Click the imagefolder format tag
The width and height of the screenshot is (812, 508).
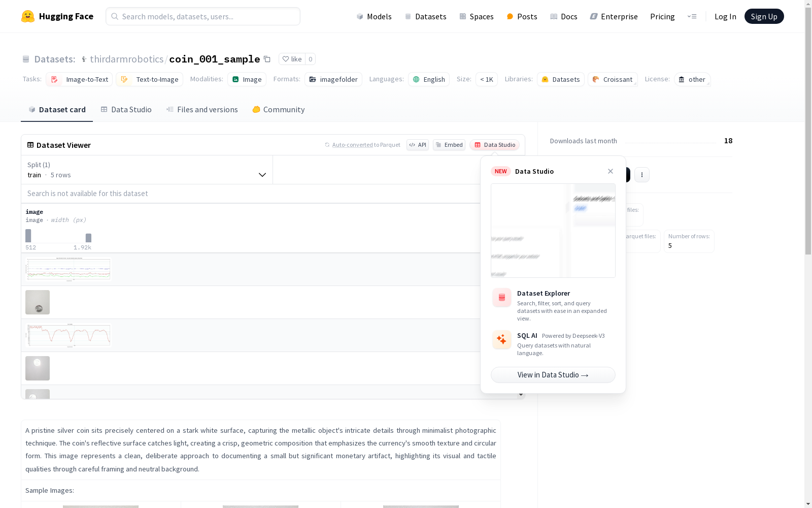[x=333, y=79]
